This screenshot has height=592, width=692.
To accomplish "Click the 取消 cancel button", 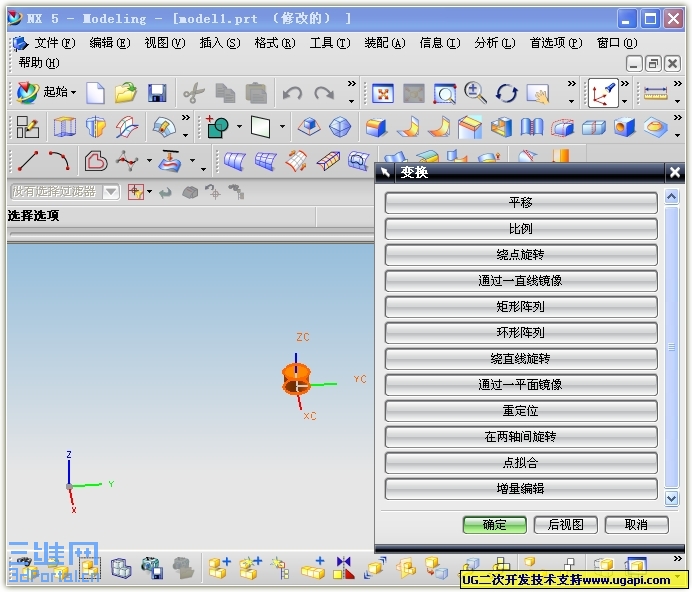I will pyautogui.click(x=636, y=525).
